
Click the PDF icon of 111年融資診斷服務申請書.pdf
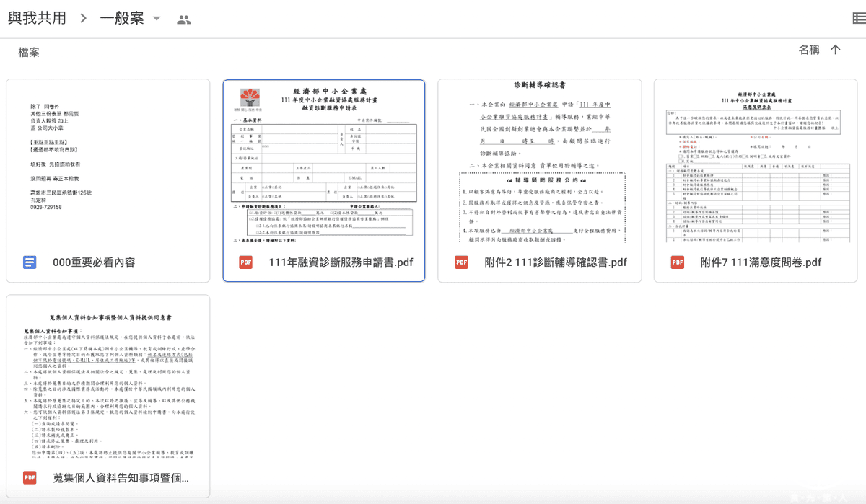(245, 262)
